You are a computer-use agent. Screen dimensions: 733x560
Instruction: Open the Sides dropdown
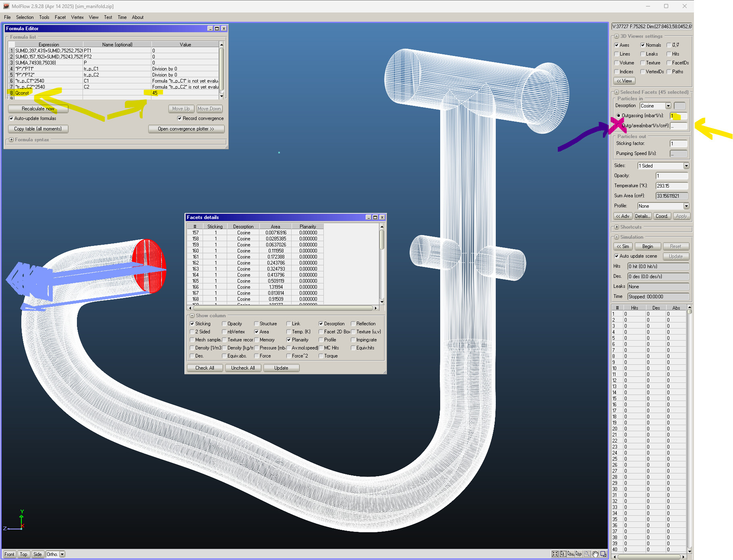pos(686,166)
